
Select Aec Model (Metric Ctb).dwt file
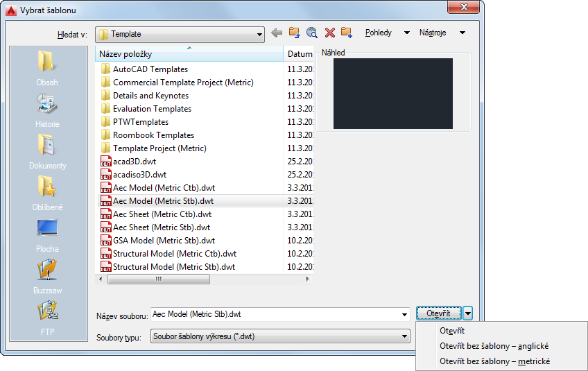158,187
